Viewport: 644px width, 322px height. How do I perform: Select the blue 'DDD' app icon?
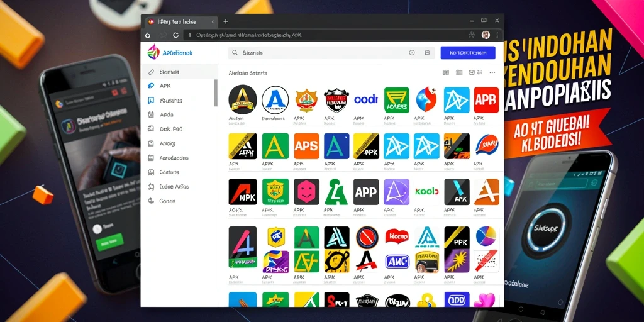(x=457, y=299)
